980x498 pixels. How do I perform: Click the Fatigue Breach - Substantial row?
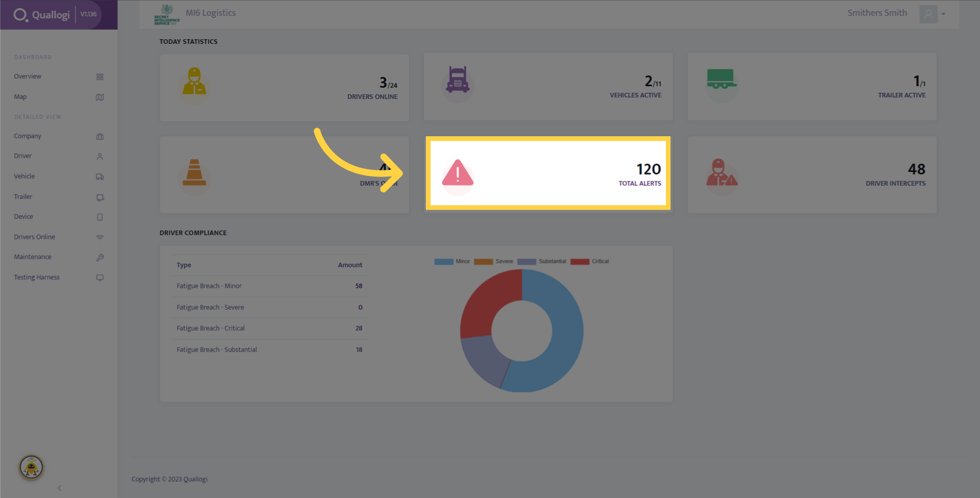(269, 350)
